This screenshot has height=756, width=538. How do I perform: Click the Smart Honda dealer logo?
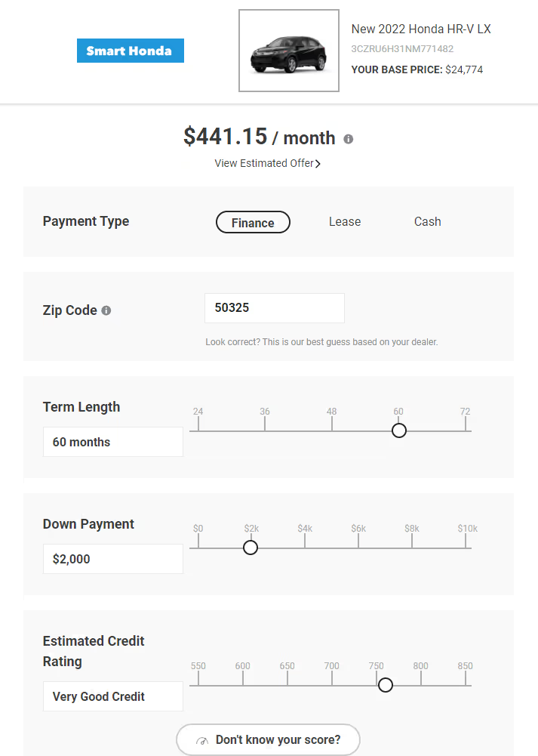tap(131, 51)
